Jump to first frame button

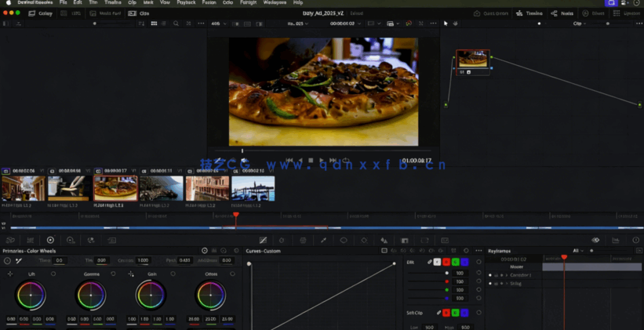[x=289, y=161]
